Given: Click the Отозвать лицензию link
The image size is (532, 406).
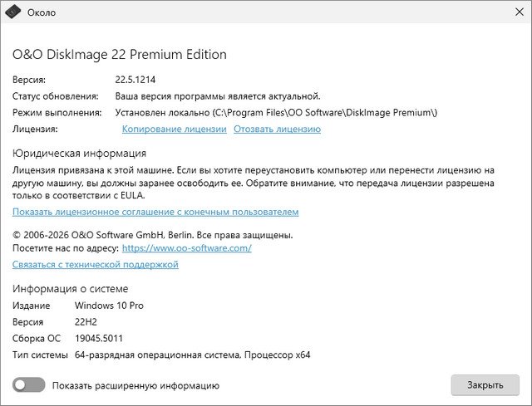Looking at the screenshot, I should pyautogui.click(x=277, y=129).
